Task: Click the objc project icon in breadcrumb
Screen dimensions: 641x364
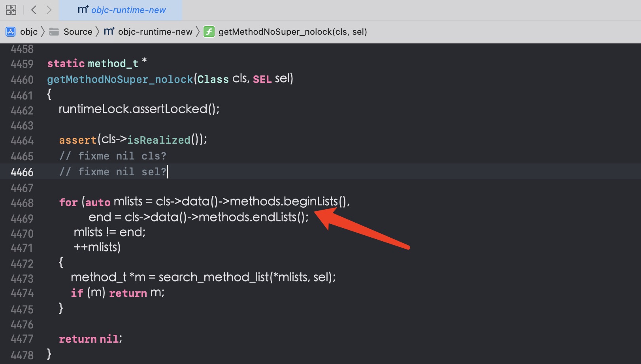Action: point(11,32)
